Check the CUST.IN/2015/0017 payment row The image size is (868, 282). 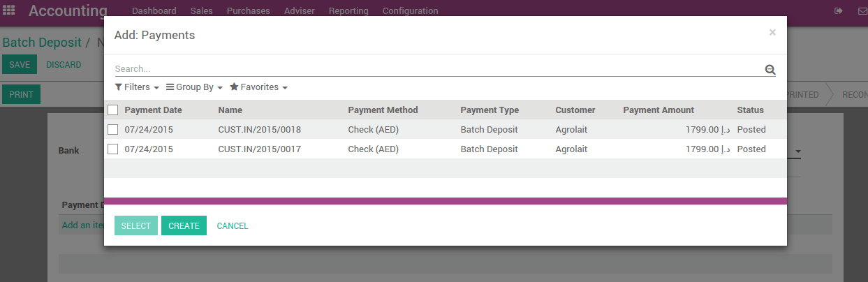113,149
